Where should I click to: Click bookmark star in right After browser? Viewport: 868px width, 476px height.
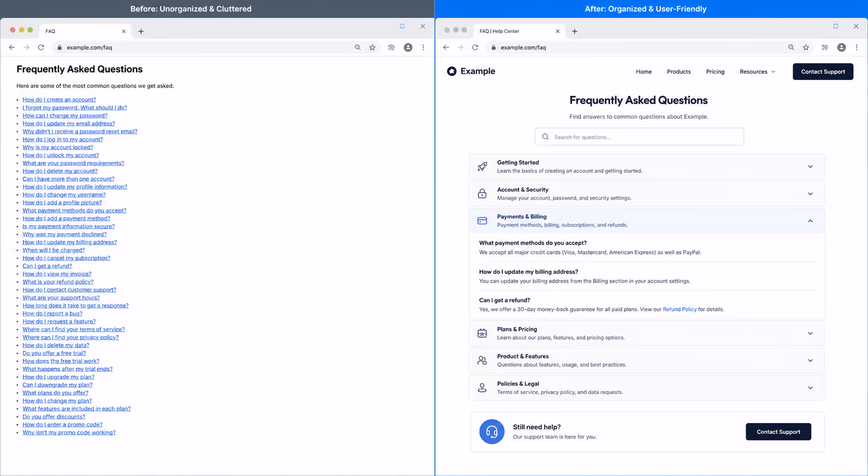coord(806,47)
